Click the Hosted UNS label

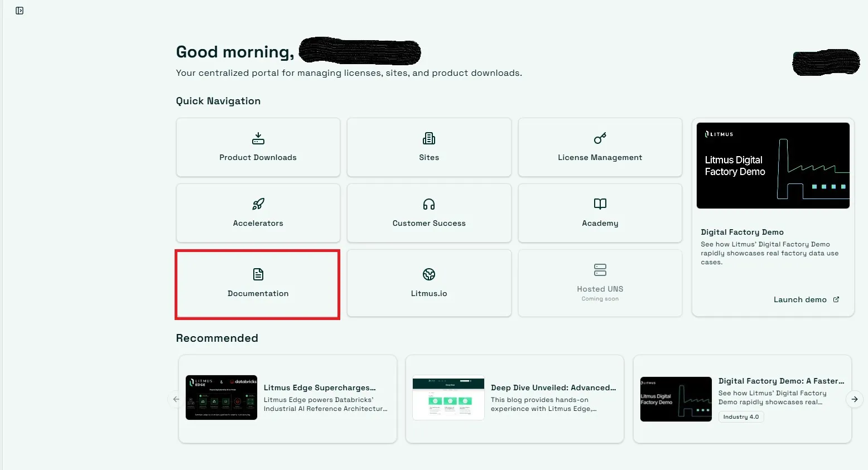point(600,289)
